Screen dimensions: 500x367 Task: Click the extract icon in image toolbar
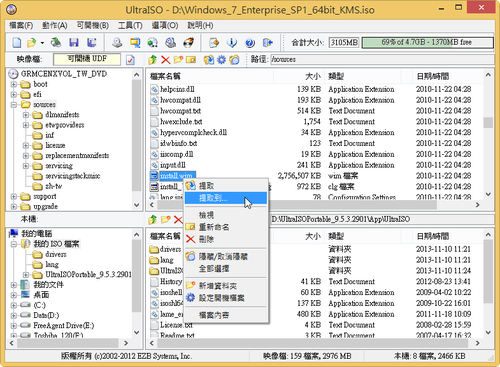pos(209,60)
